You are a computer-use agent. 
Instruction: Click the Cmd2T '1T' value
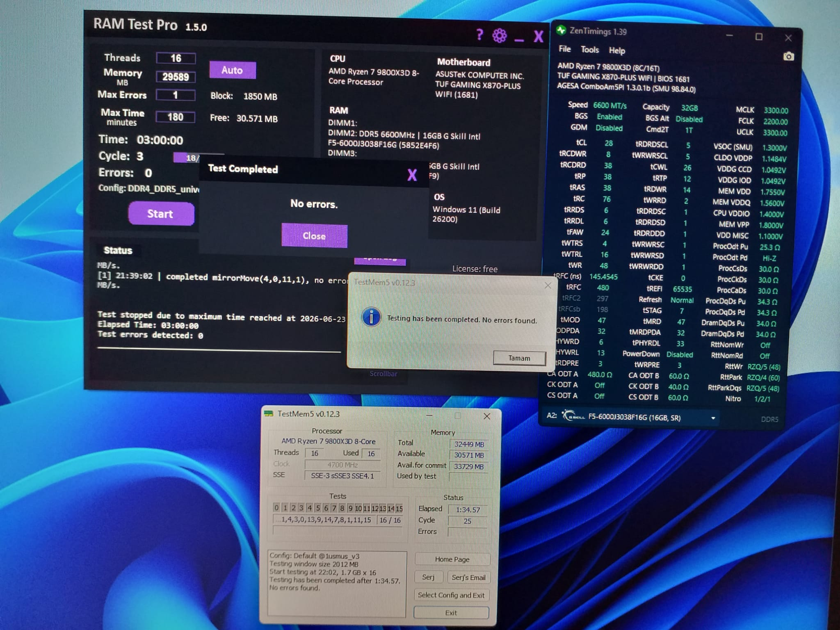click(x=689, y=130)
